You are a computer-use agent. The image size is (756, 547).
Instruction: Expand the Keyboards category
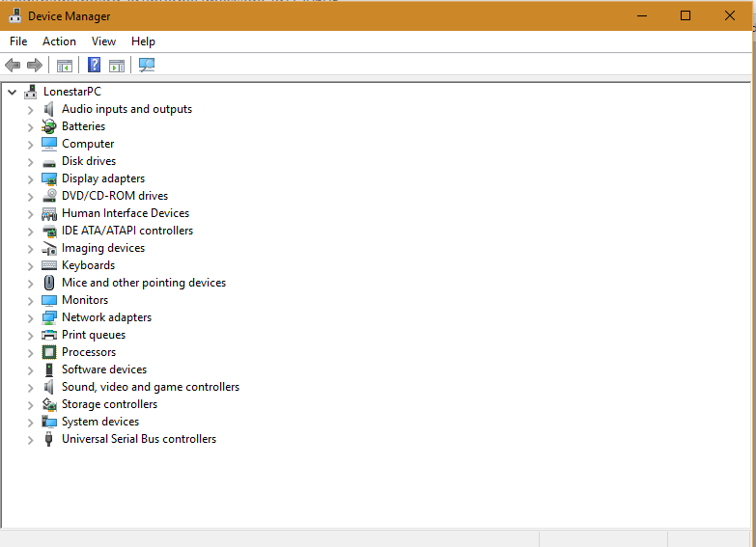point(30,266)
